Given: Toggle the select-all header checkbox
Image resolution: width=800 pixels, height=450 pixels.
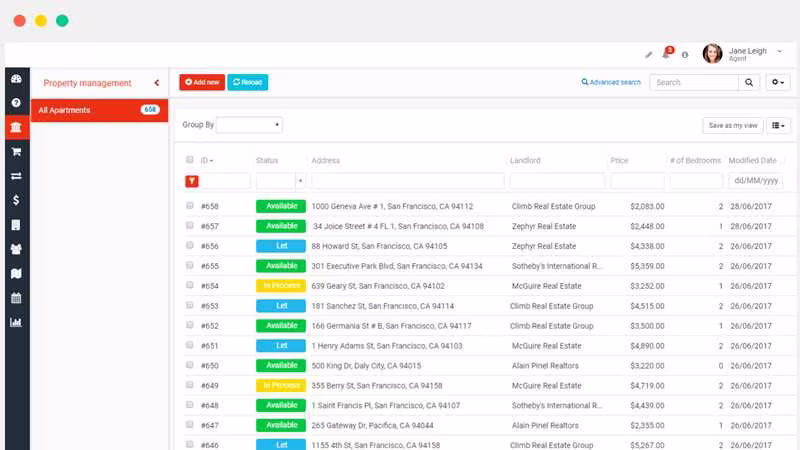Looking at the screenshot, I should [x=190, y=160].
